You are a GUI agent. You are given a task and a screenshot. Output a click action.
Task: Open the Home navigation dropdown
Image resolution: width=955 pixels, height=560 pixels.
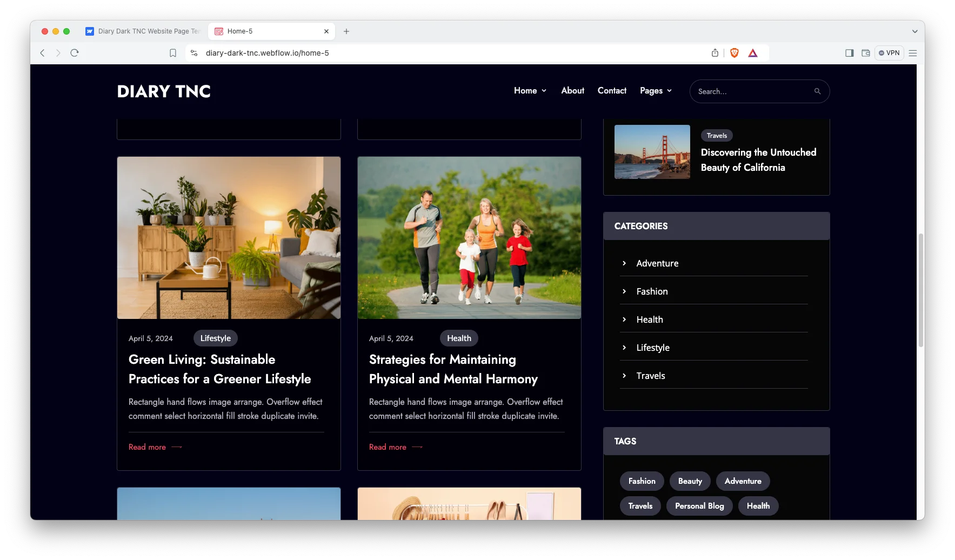coord(530,91)
